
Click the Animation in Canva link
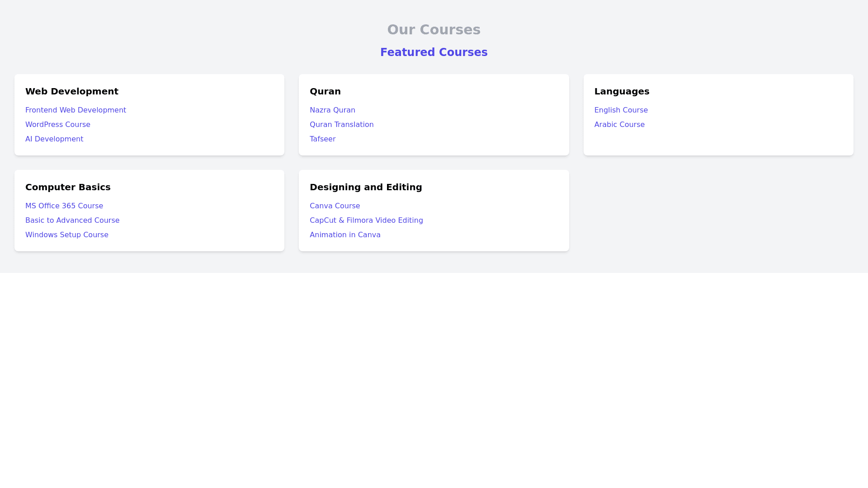pyautogui.click(x=345, y=235)
